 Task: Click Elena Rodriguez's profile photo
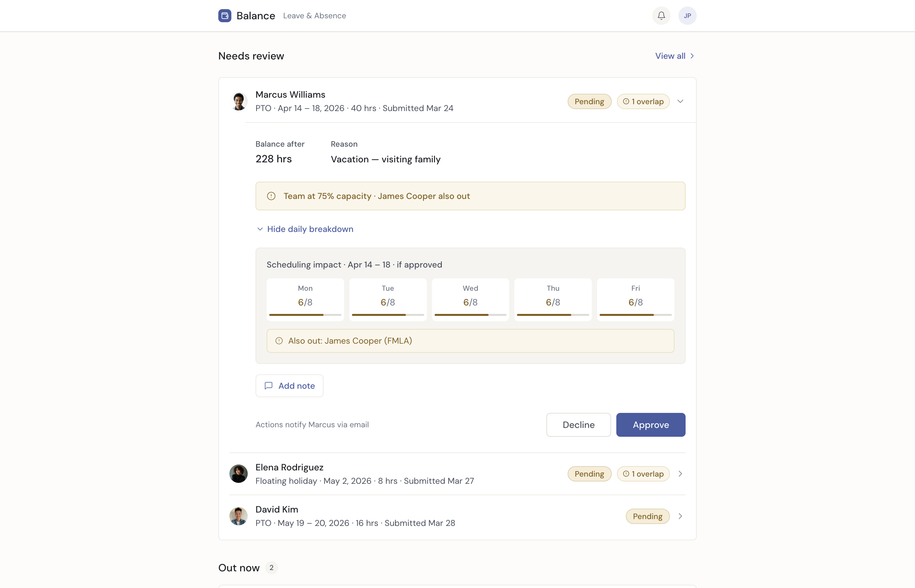click(x=238, y=473)
